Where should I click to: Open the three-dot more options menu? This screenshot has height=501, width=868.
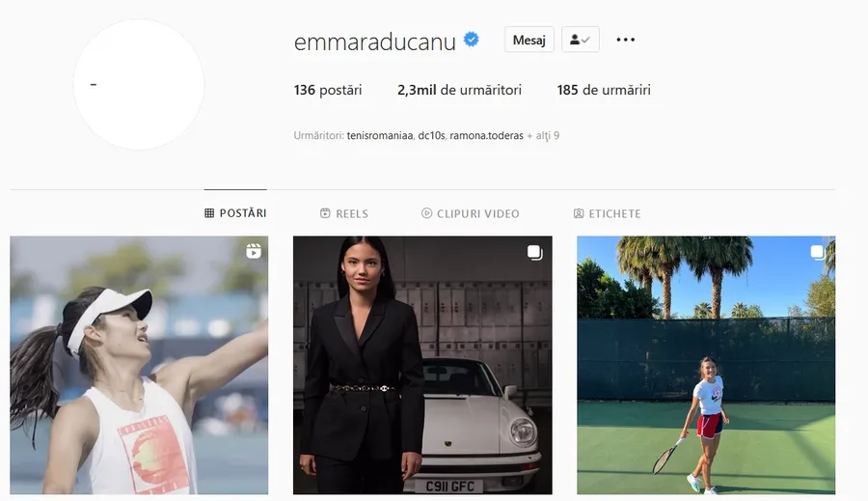click(626, 40)
